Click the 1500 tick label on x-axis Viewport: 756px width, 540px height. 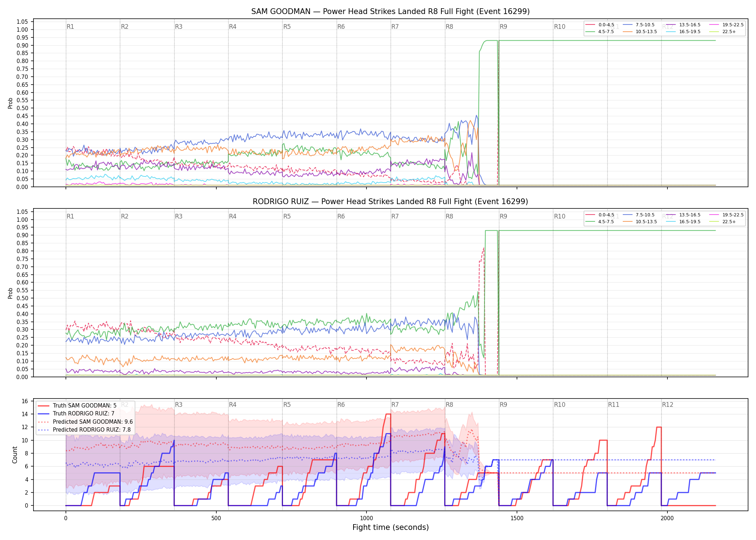click(517, 518)
